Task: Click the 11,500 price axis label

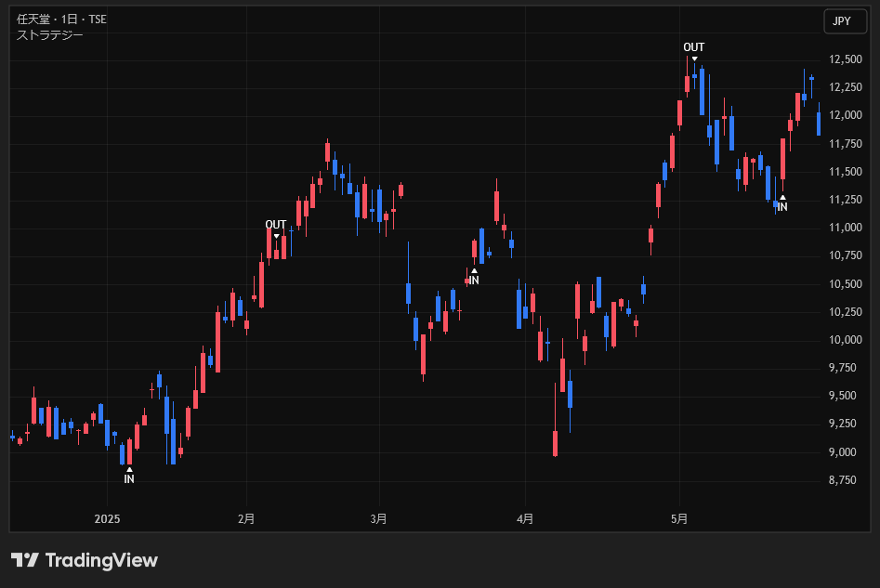Action: tap(846, 172)
